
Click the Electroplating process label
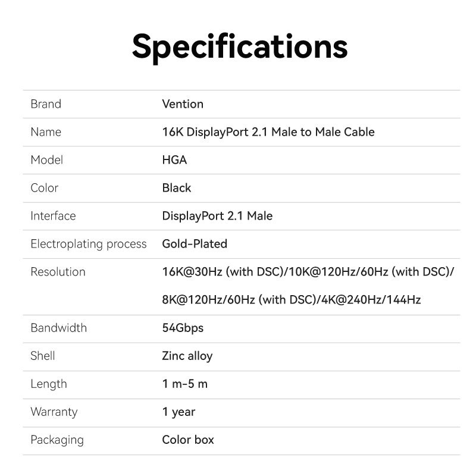pyautogui.click(x=88, y=244)
